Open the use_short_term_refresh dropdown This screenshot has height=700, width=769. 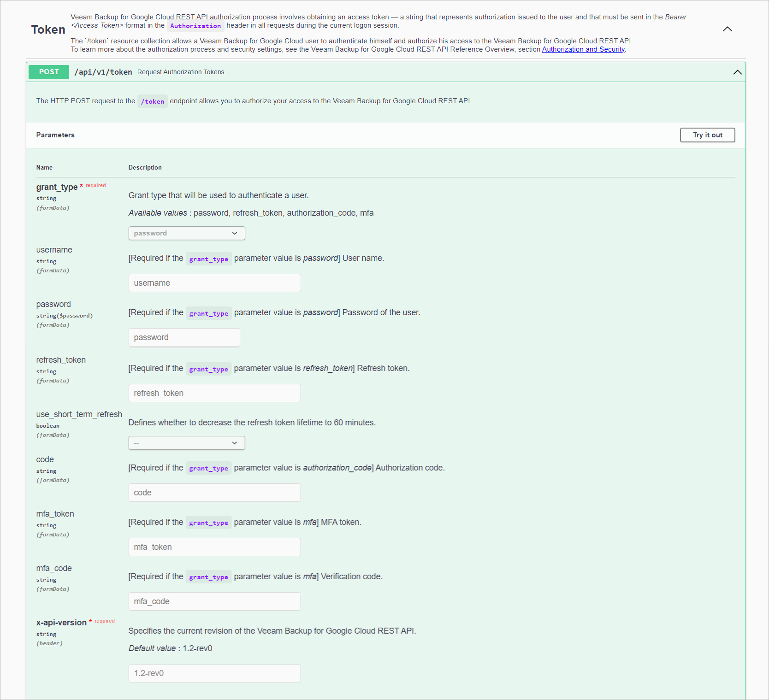[187, 443]
